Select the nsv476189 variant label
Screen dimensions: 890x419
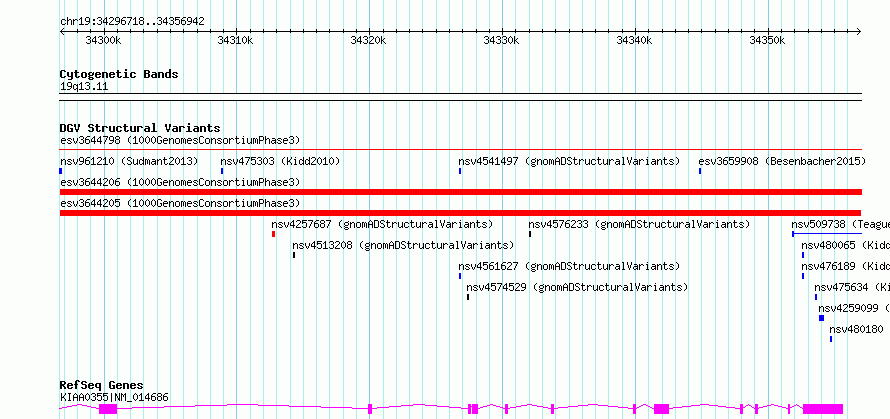pyautogui.click(x=845, y=266)
